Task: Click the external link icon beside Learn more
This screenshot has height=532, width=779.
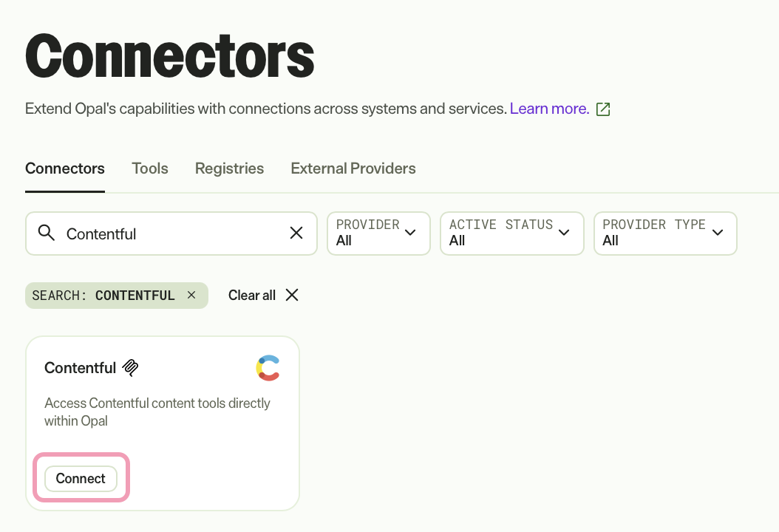Action: coord(602,109)
